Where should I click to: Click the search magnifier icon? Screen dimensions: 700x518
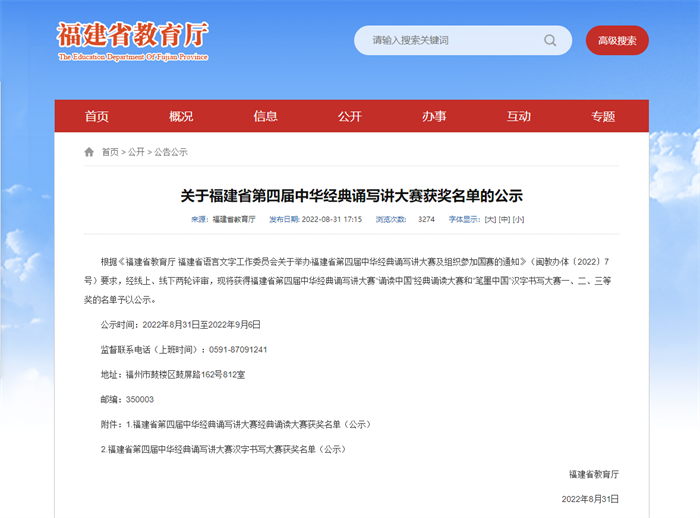click(x=550, y=41)
